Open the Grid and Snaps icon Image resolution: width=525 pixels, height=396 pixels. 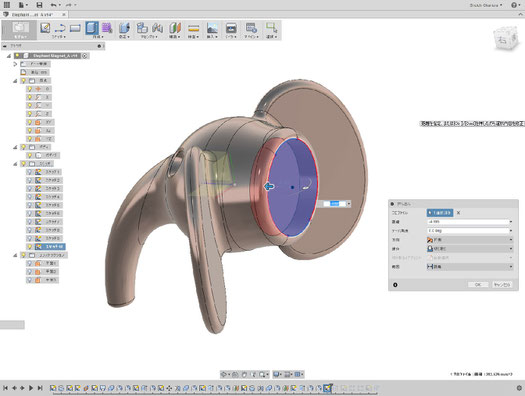288,374
